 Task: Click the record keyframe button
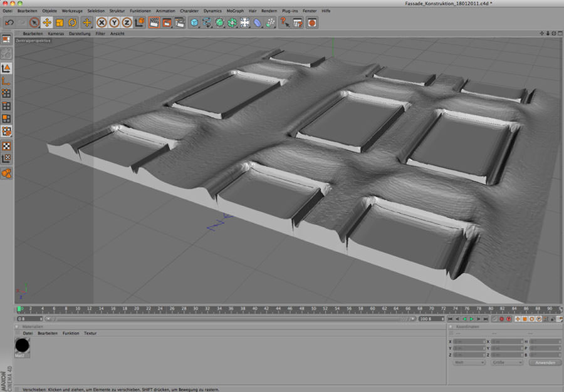(502, 319)
